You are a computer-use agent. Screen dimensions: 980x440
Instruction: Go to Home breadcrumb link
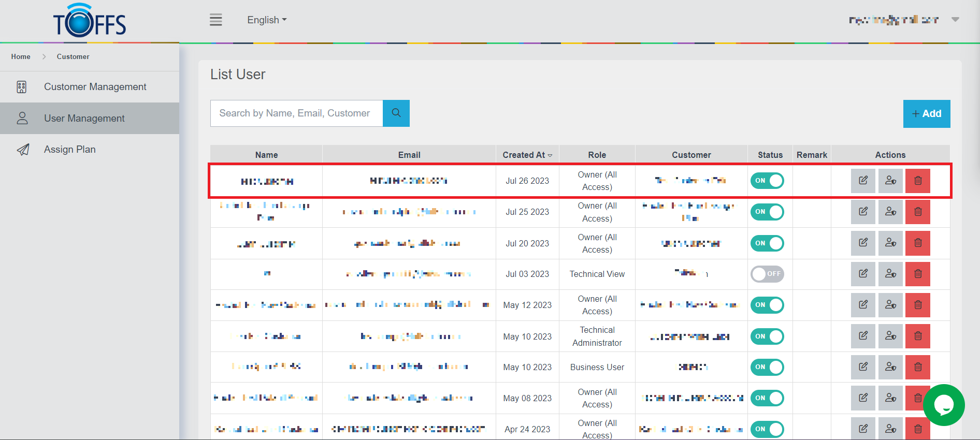click(21, 57)
